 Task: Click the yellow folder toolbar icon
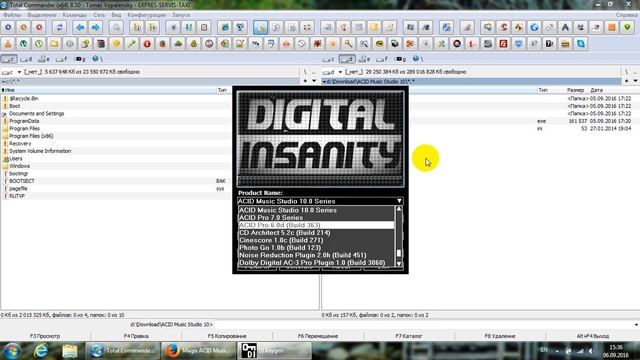point(54,44)
